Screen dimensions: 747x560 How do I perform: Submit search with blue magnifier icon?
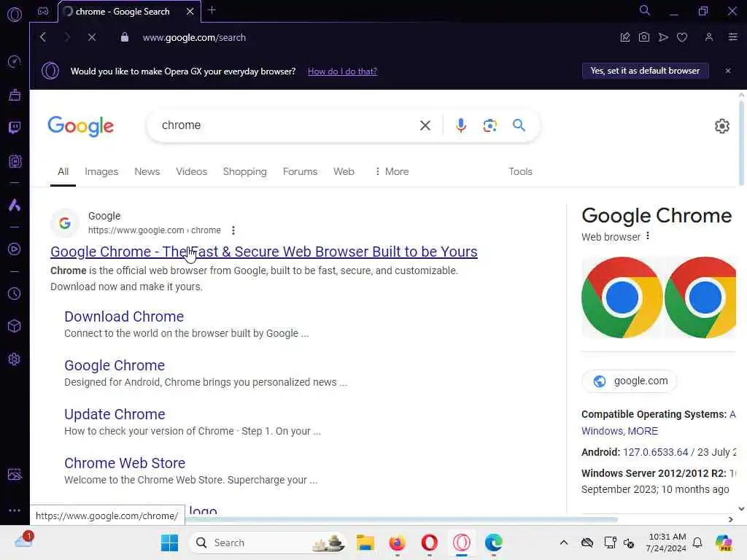coord(519,125)
